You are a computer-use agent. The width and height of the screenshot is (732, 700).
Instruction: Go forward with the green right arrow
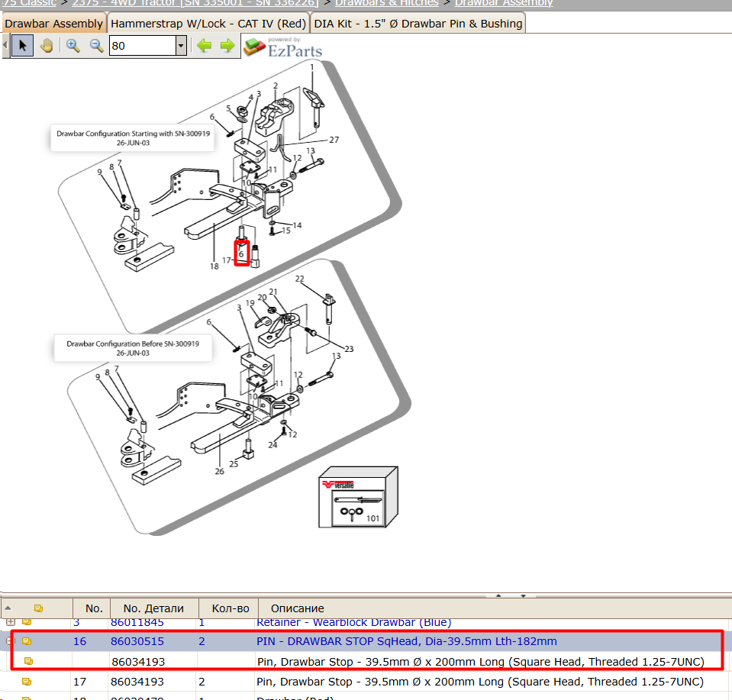pyautogui.click(x=227, y=46)
